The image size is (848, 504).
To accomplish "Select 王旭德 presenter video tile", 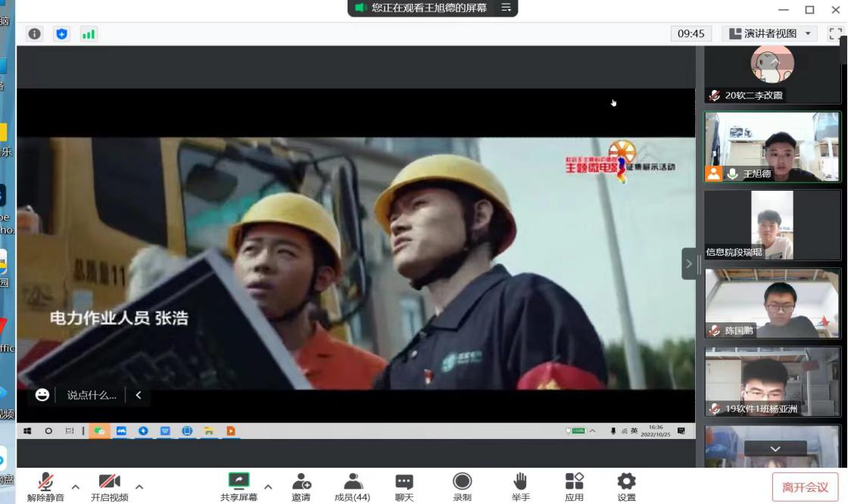I will (x=772, y=147).
